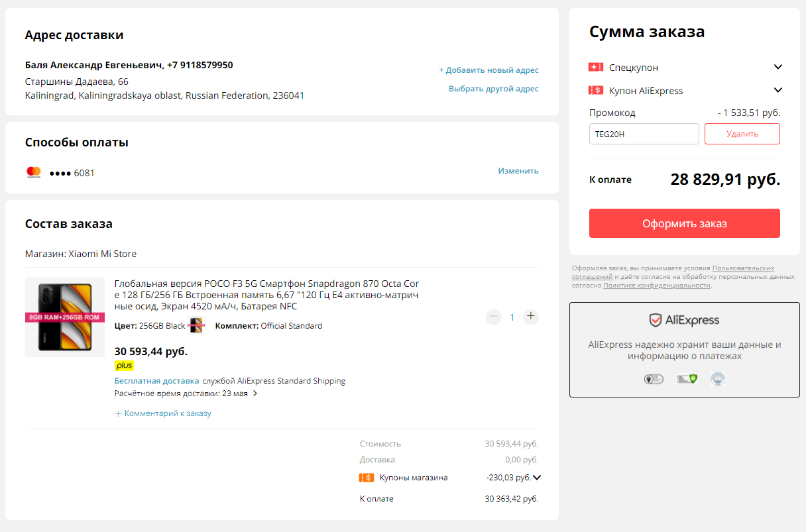Open estimated delivery date details arrow
The width and height of the screenshot is (806, 532).
tap(255, 394)
